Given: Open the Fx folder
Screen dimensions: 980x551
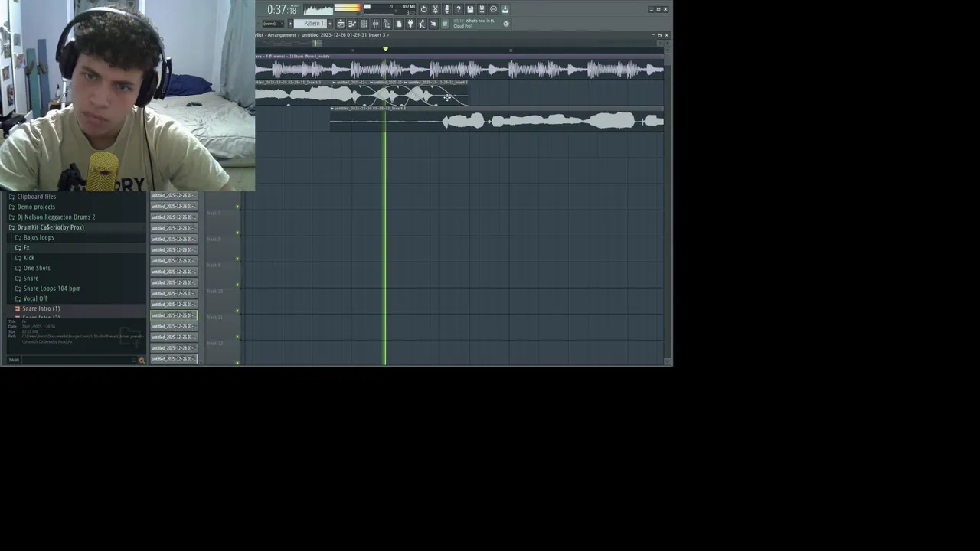Looking at the screenshot, I should click(x=26, y=248).
